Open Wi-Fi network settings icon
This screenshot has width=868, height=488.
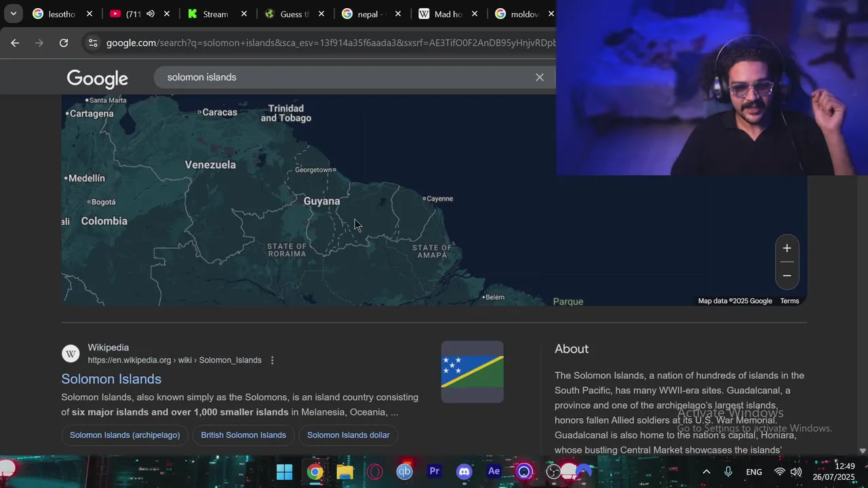click(780, 472)
